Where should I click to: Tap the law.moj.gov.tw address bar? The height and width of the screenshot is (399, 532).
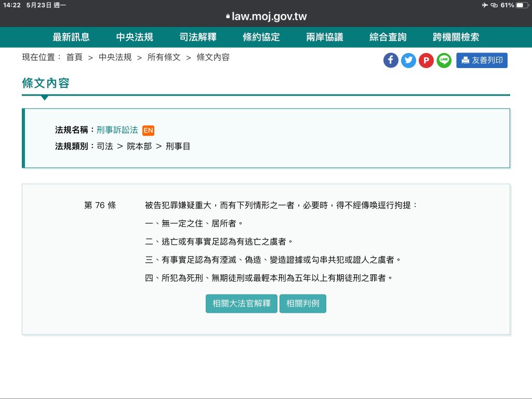266,16
